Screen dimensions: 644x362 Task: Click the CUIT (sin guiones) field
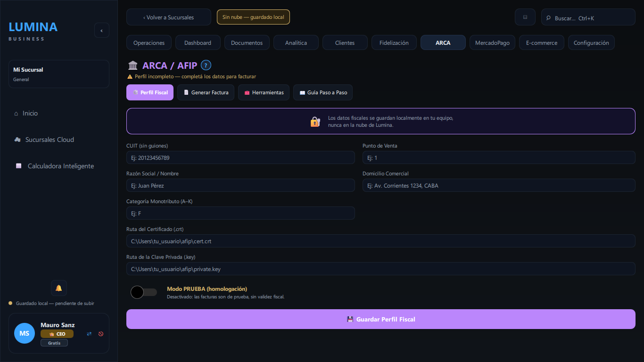click(x=240, y=157)
